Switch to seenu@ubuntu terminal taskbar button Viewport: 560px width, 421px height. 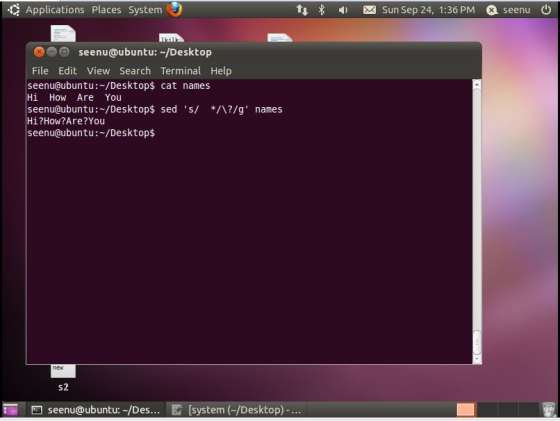coord(96,410)
